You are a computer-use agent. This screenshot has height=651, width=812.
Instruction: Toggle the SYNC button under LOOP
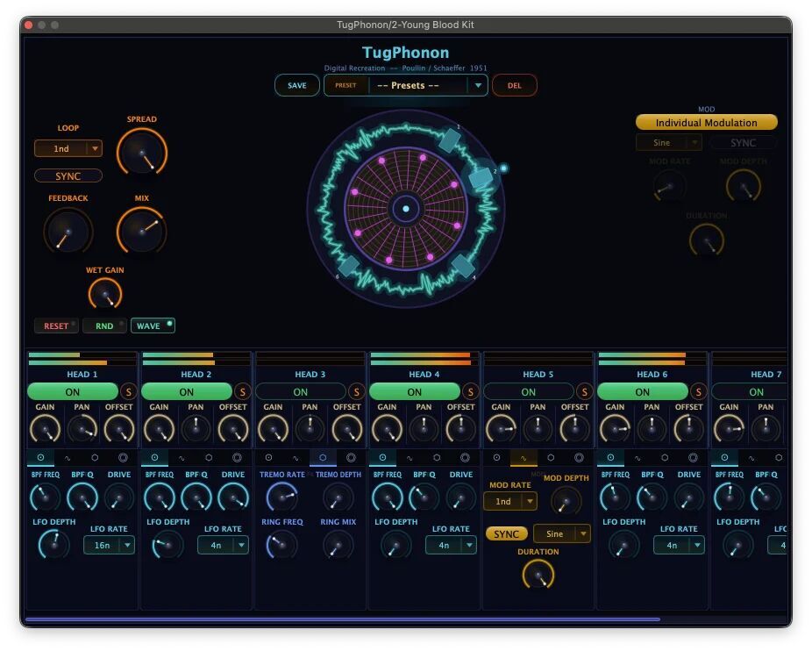[x=68, y=176]
